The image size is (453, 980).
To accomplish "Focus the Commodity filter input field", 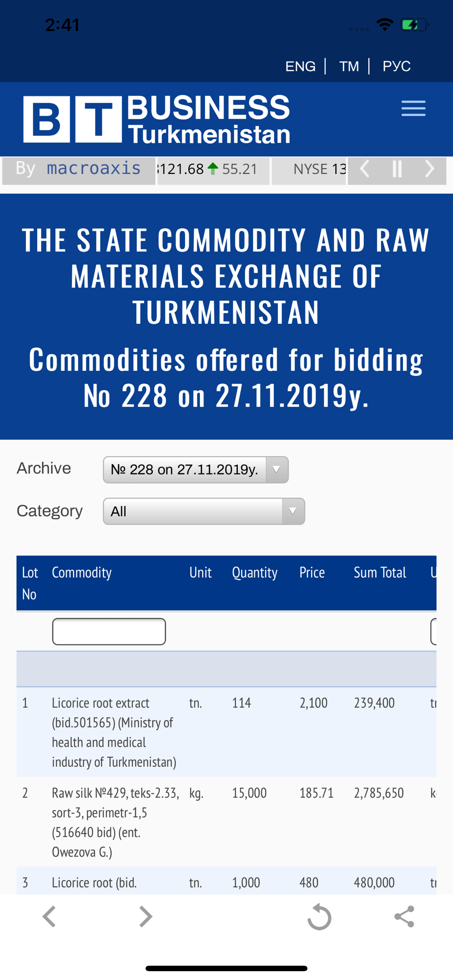I will point(109,631).
